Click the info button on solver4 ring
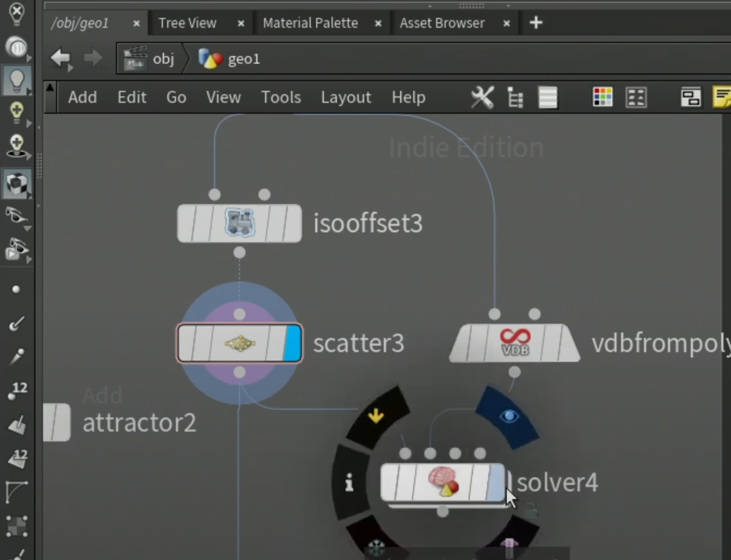Image resolution: width=731 pixels, height=560 pixels. 349,483
